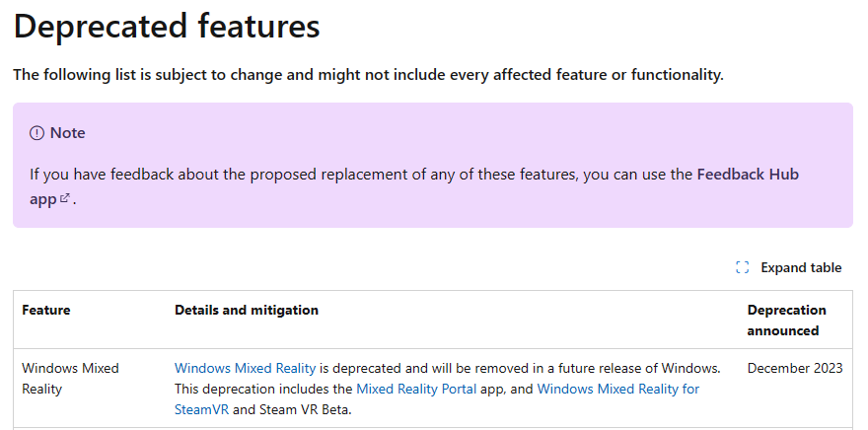
Task: Click the 'following list is subject to change' sentence
Action: (368, 74)
